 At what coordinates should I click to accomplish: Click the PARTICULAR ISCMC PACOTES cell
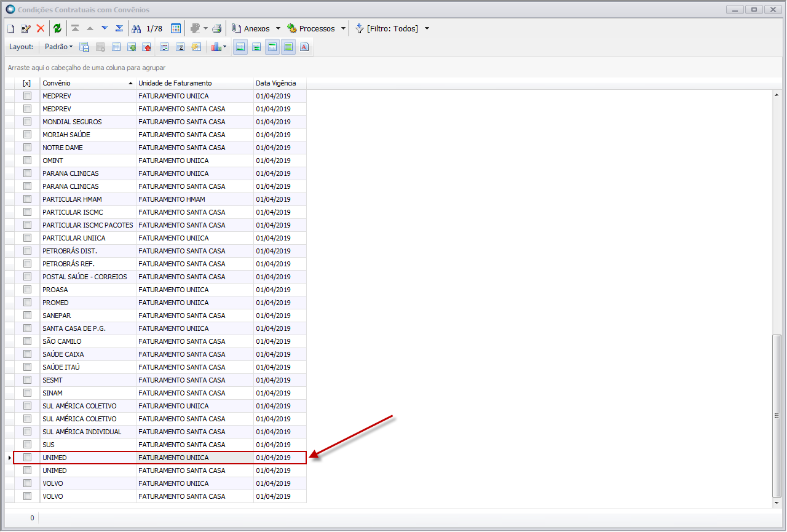tap(88, 225)
